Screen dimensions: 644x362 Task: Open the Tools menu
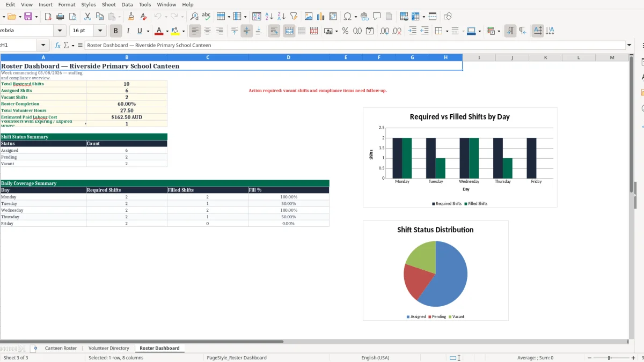tap(145, 4)
